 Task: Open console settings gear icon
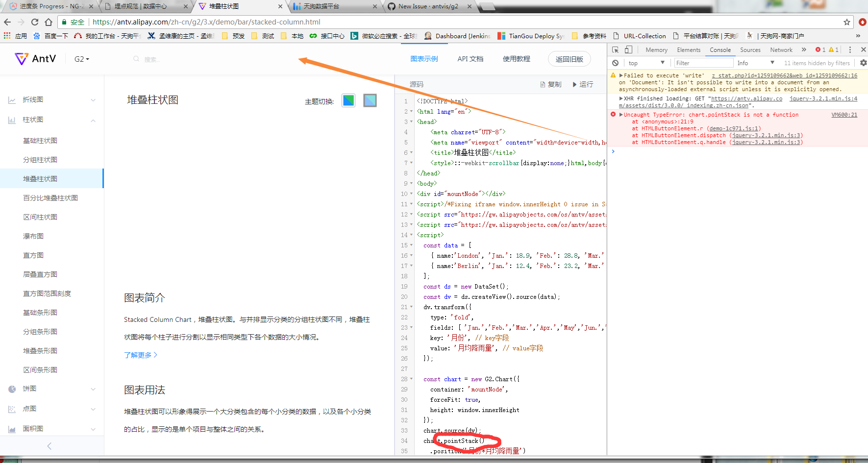[863, 63]
